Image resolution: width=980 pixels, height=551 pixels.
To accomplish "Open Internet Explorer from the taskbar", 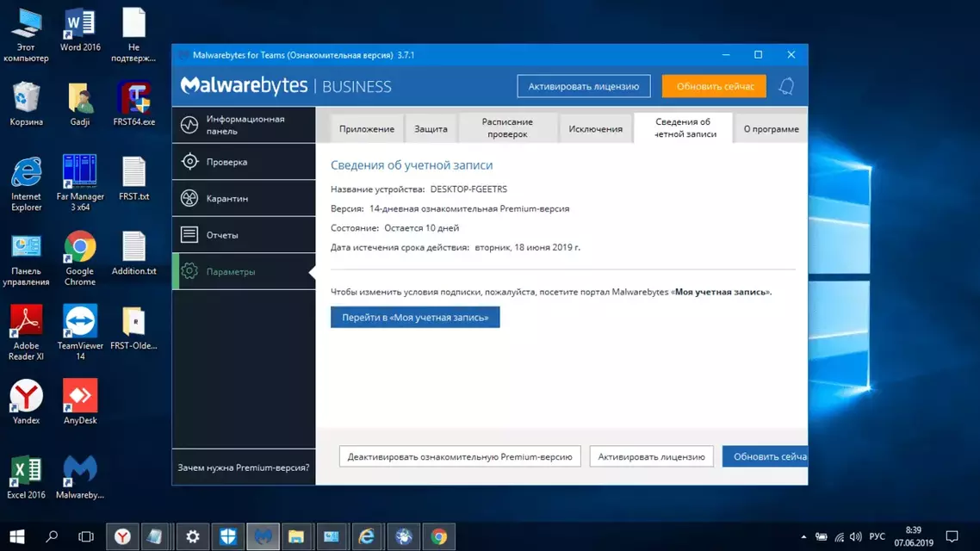I will [366, 536].
